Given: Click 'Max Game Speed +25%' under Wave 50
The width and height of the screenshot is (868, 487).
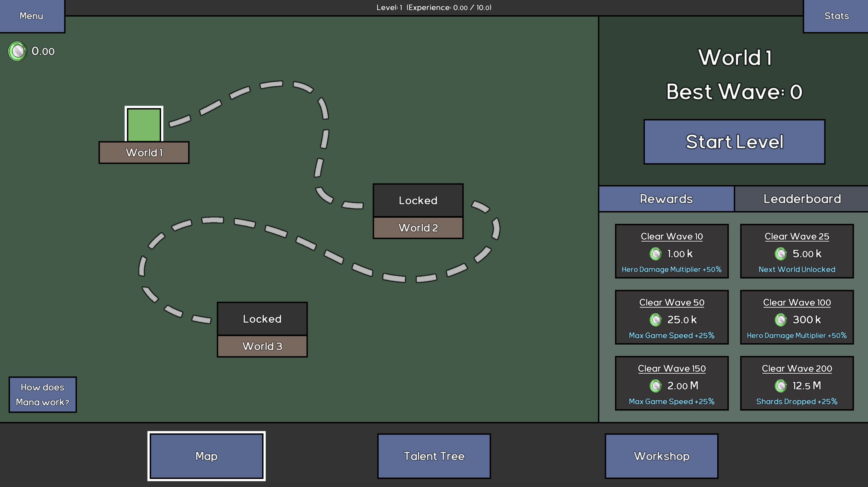Looking at the screenshot, I should tap(671, 335).
